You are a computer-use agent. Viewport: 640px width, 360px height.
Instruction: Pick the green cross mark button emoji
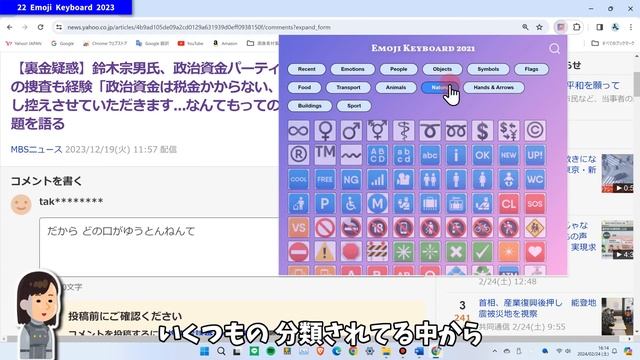[456, 251]
